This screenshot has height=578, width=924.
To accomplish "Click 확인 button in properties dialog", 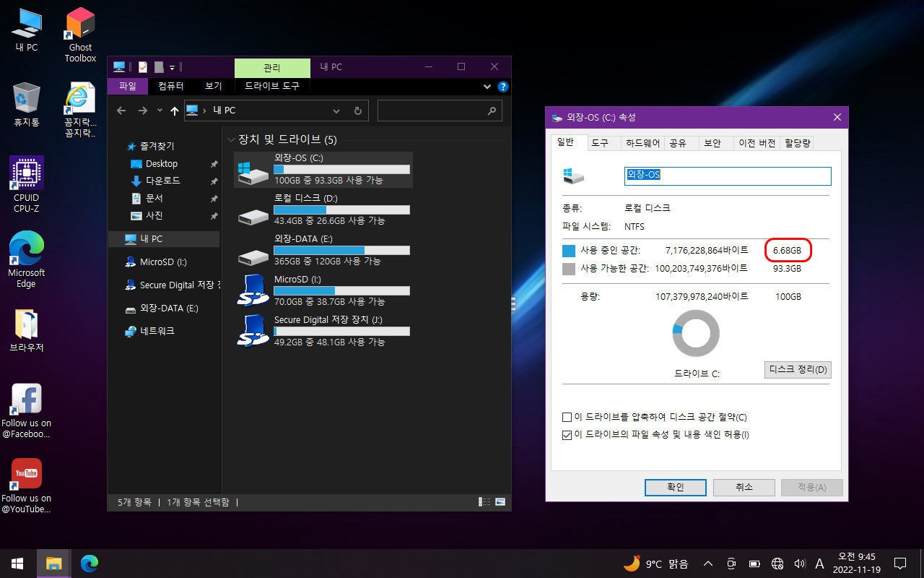I will click(x=675, y=488).
